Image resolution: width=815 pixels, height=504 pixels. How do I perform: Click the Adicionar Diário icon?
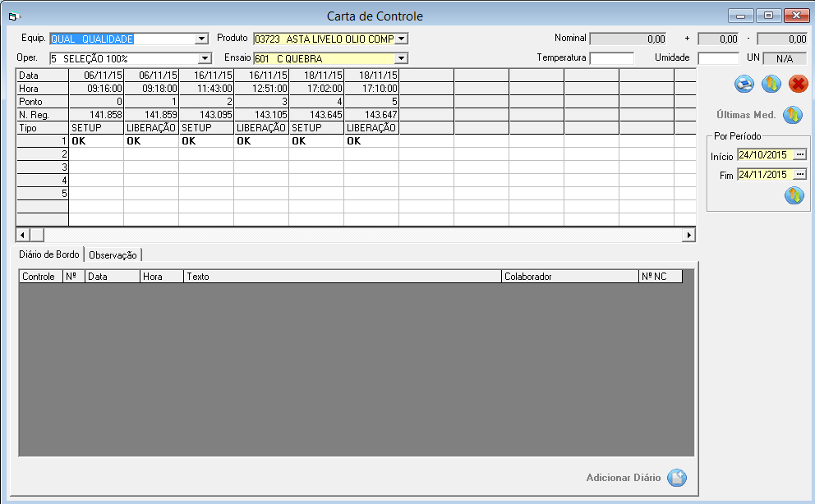pyautogui.click(x=677, y=478)
